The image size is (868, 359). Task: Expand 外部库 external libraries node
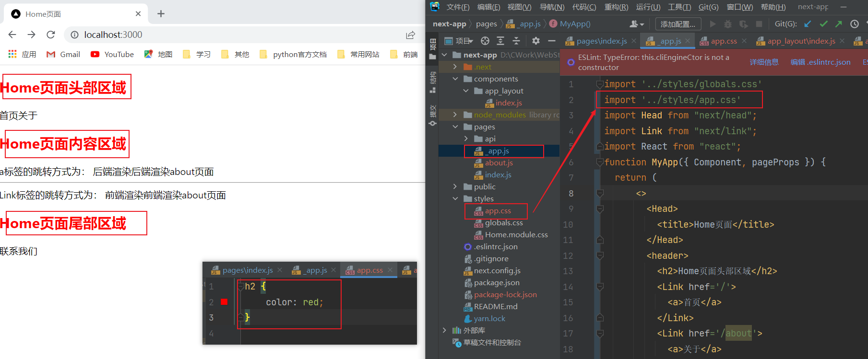click(444, 331)
